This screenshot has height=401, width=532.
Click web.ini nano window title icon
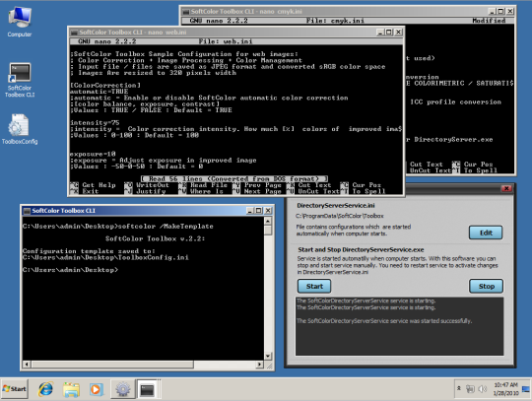74,33
